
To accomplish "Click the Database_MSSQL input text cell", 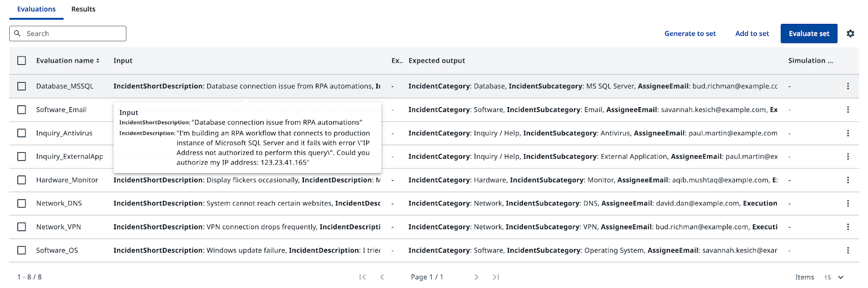I will (247, 86).
